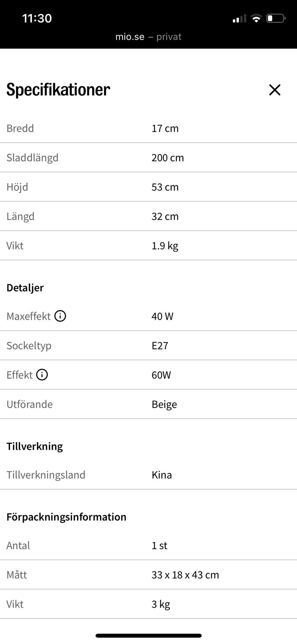Tap the Tillverkningsland Kina row

pos(148,475)
